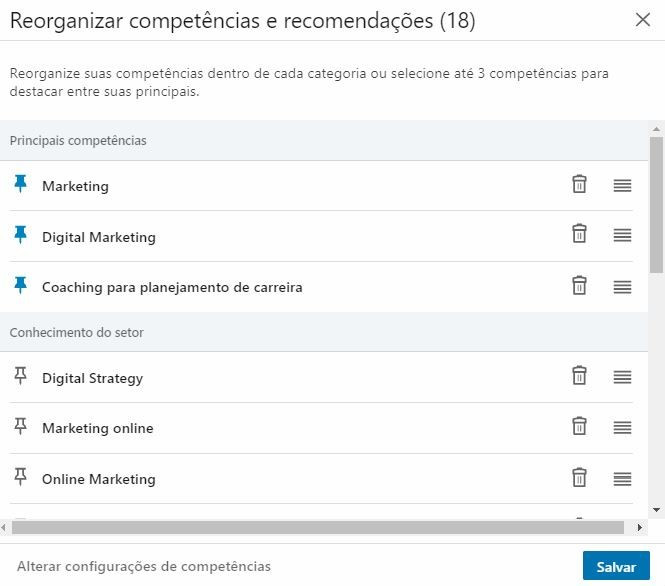Click reorder handle beside Digital Strategy

point(622,377)
